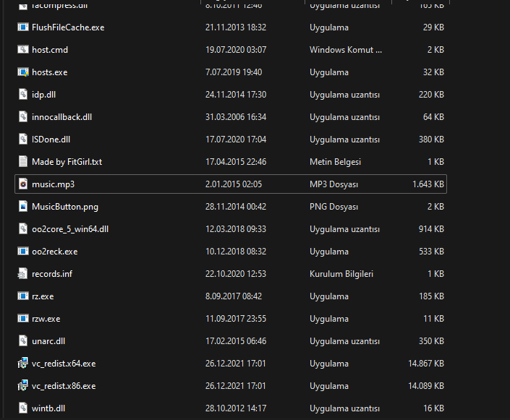
Task: Select the oo2reck.exe file name
Action: (x=54, y=252)
